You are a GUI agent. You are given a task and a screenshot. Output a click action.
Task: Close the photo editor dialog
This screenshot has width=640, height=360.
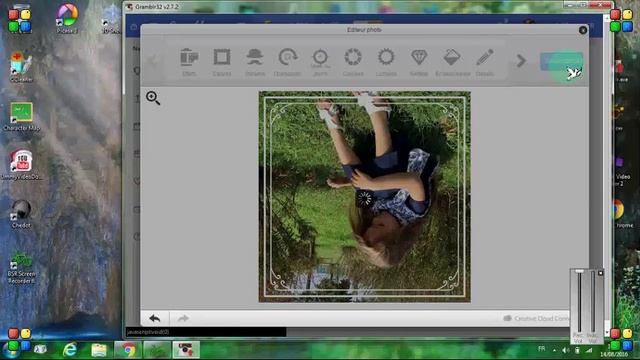click(x=583, y=30)
